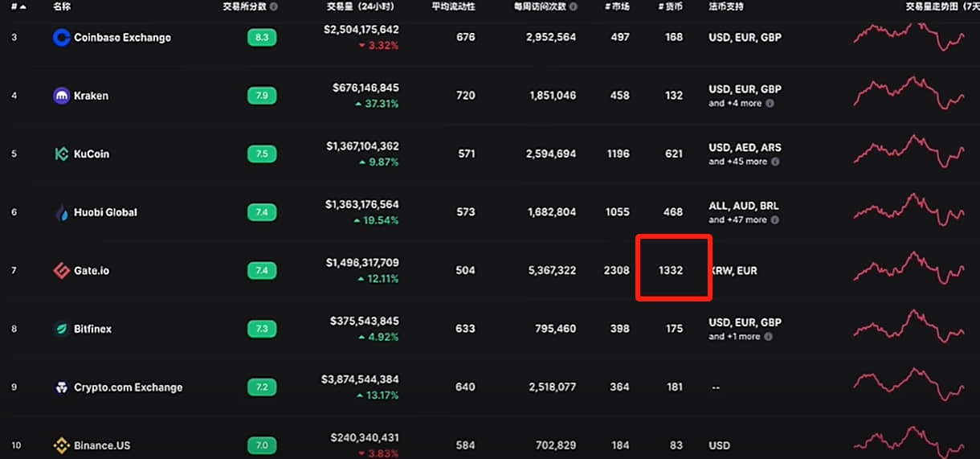The height and width of the screenshot is (459, 980).
Task: Sort by rank using # column header
Action: click(18, 6)
